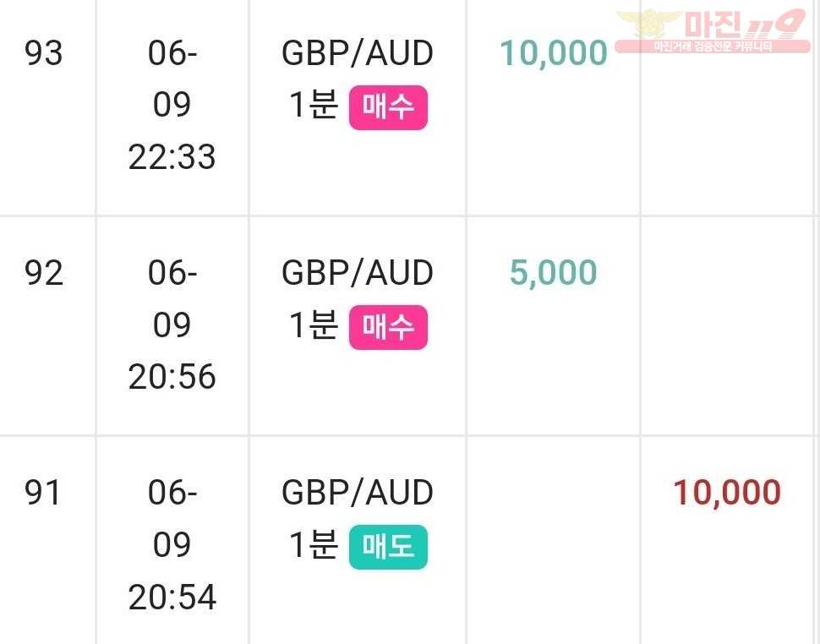Viewport: 820px width, 644px height.
Task: Click GBP/AUD pair name in row 92
Action: click(358, 273)
